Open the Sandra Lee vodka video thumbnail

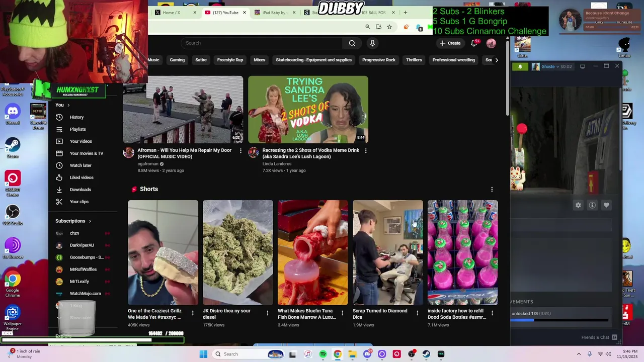308,110
